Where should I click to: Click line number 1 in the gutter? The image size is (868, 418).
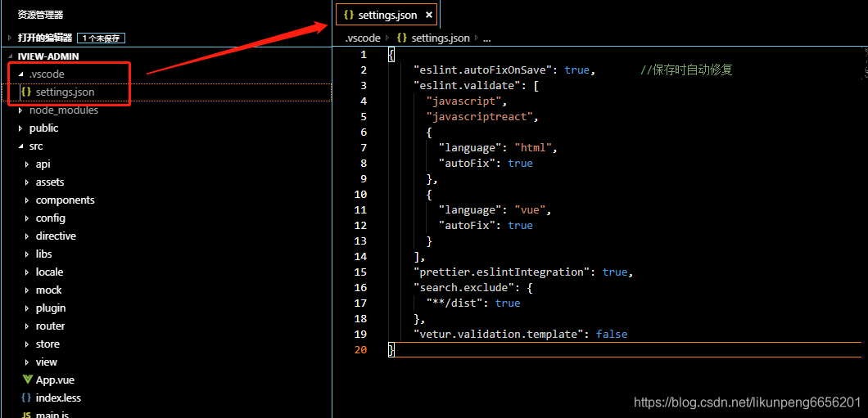click(x=363, y=54)
